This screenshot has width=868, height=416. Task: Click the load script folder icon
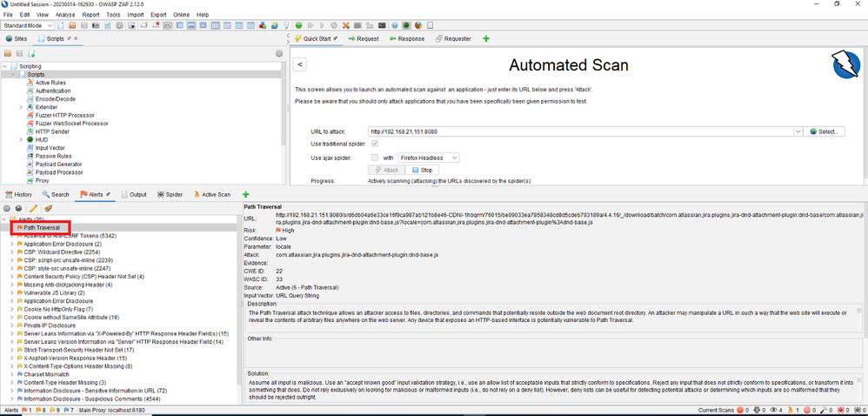pos(8,54)
